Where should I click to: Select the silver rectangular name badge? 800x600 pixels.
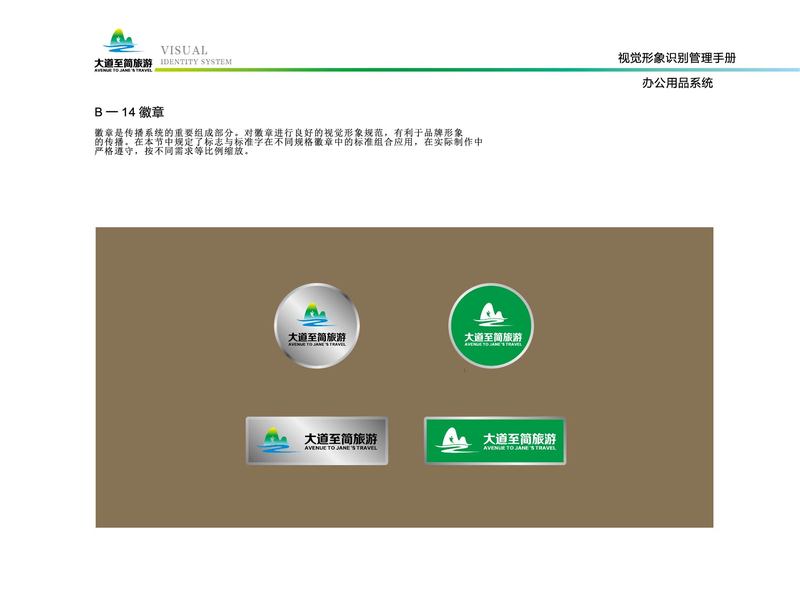(x=317, y=441)
